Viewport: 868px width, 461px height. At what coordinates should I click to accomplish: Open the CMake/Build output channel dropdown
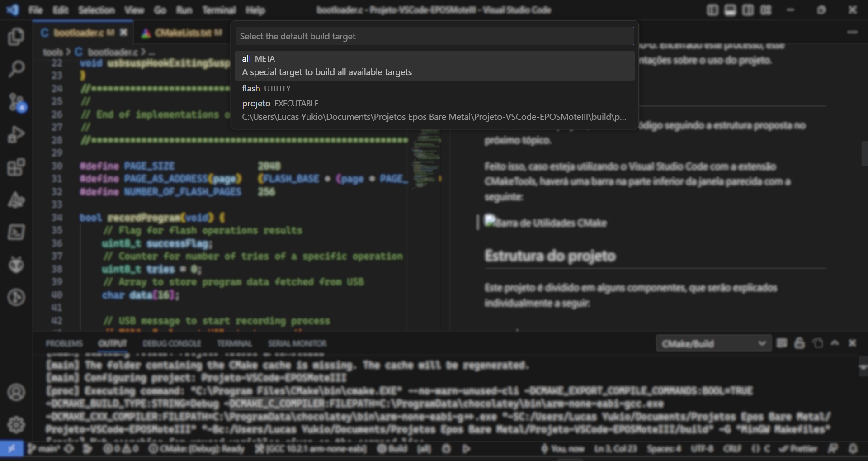pos(713,343)
